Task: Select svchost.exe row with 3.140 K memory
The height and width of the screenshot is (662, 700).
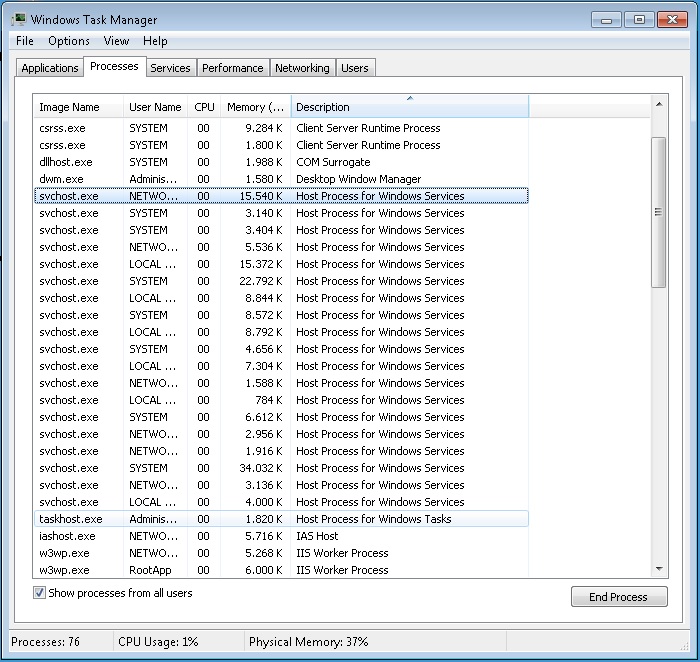Action: point(281,213)
